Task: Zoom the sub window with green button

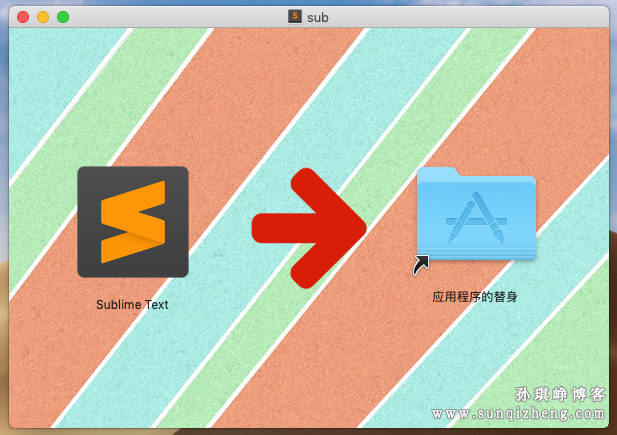Action: (63, 17)
